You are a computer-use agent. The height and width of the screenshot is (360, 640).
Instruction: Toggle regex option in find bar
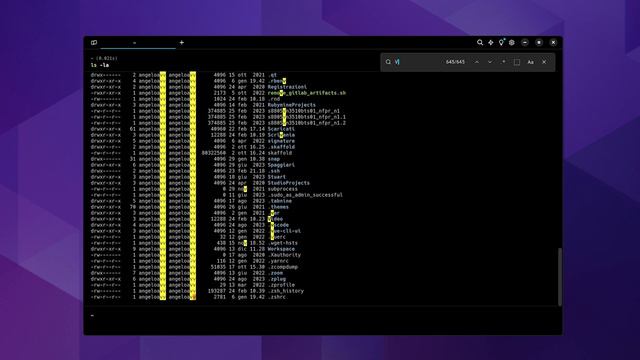pyautogui.click(x=503, y=62)
